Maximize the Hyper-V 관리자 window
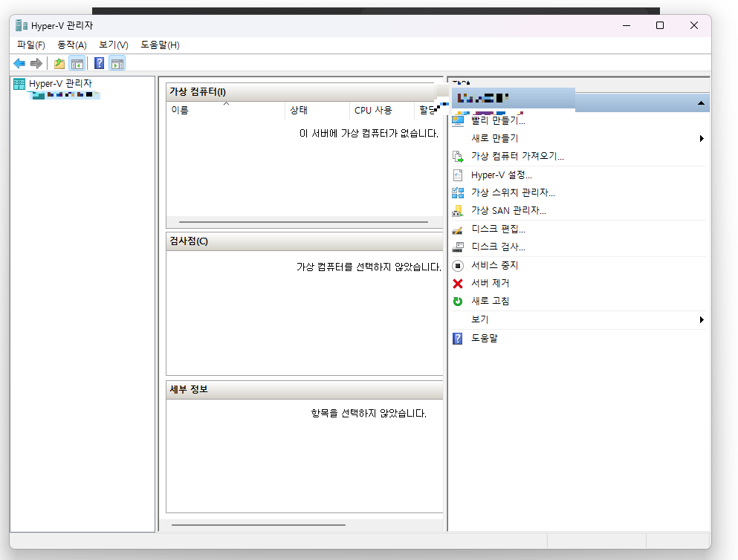Viewport: 738px width, 560px height. 660,25
